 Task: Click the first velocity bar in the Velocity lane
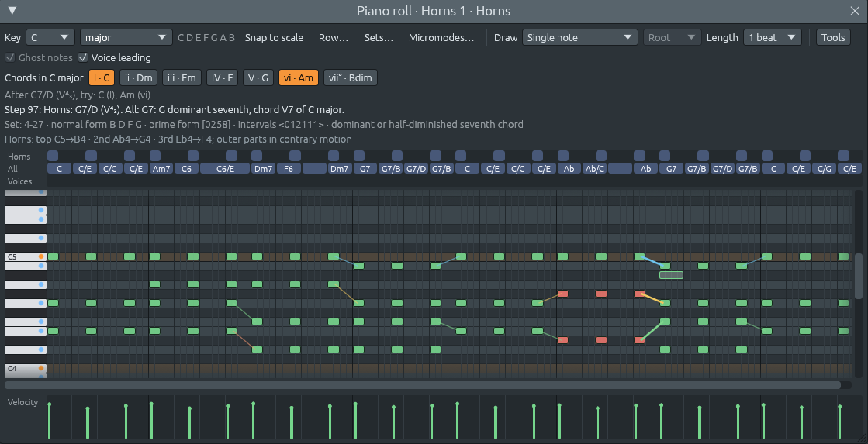[x=50, y=420]
